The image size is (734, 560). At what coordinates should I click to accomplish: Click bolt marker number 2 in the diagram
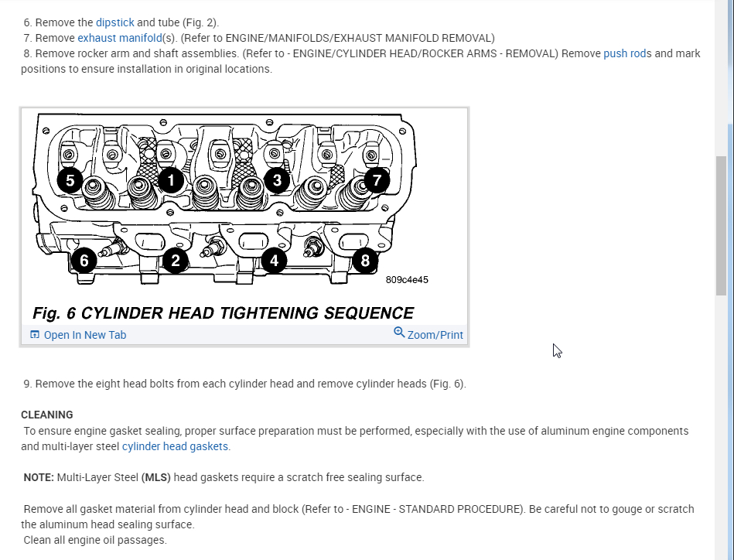[x=176, y=261]
